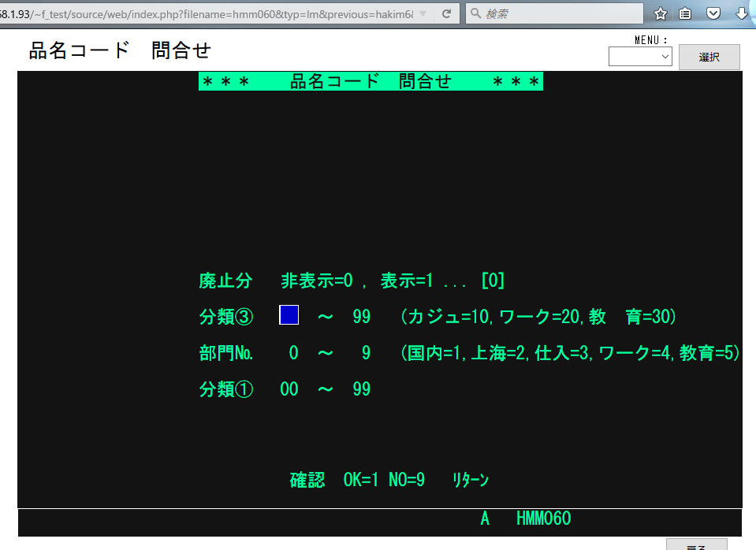Screen dimensions: 756x550
Task: Click the 確認 OK=1 NO=9 prompt
Action: (x=357, y=480)
